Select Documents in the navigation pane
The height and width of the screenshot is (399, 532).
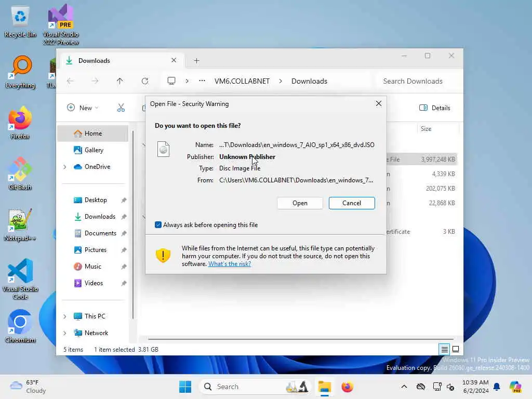(x=93, y=233)
